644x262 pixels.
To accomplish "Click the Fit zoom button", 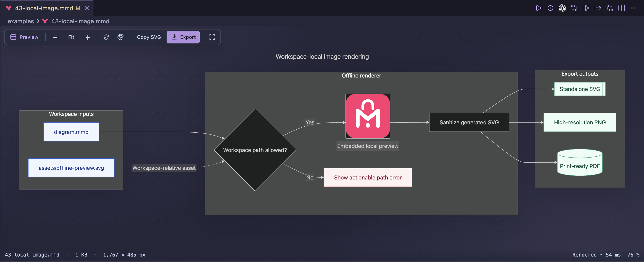I will [71, 37].
